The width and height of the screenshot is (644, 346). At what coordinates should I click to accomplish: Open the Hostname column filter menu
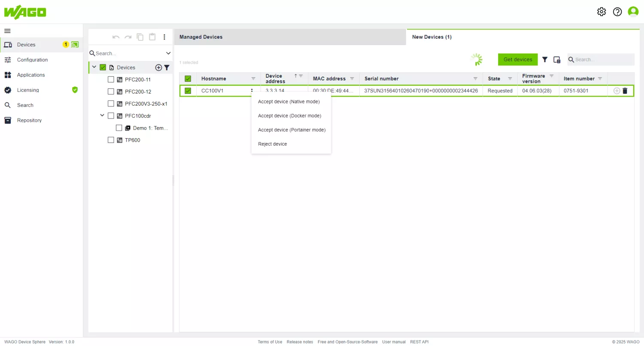[x=253, y=79]
